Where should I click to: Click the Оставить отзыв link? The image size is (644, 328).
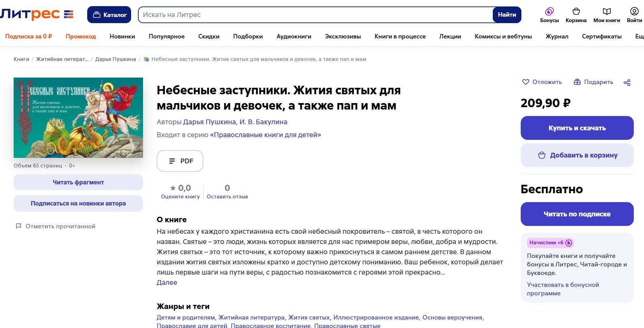[227, 197]
